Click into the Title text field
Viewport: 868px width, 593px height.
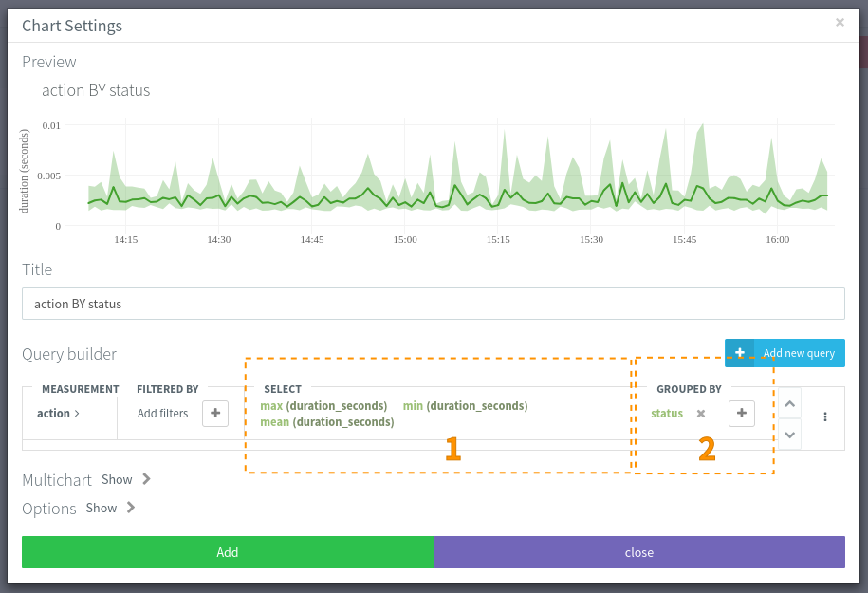point(434,305)
